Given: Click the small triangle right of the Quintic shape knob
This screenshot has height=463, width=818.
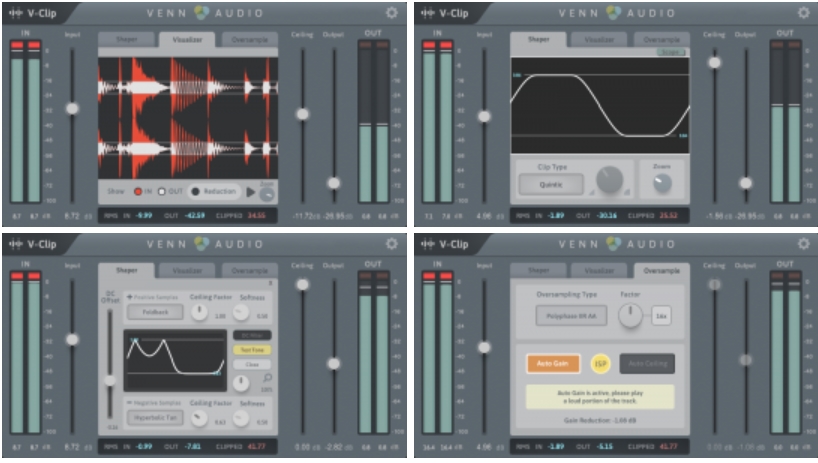Looking at the screenshot, I should coord(627,193).
